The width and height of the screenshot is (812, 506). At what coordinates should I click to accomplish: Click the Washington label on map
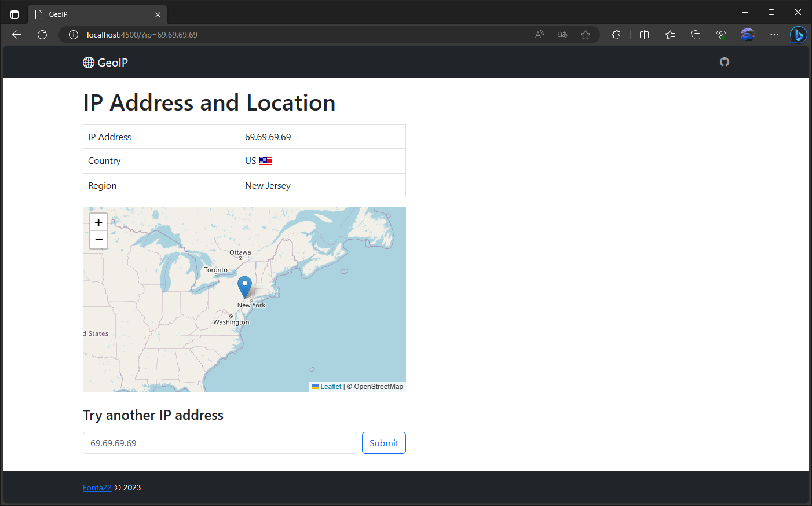click(x=231, y=322)
